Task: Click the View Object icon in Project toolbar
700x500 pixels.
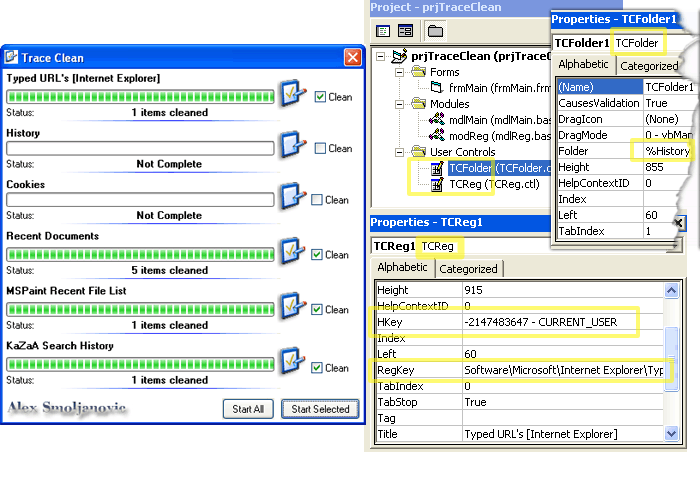Action: pos(405,31)
